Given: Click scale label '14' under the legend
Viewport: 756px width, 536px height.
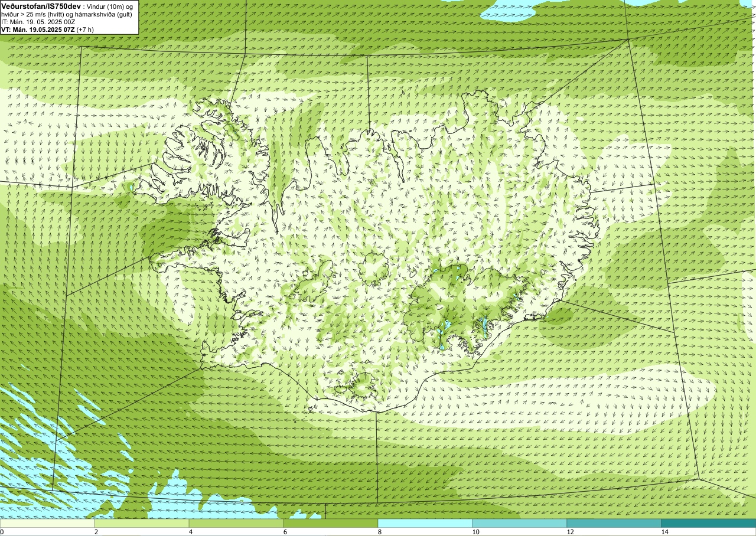Looking at the screenshot, I should 665,532.
